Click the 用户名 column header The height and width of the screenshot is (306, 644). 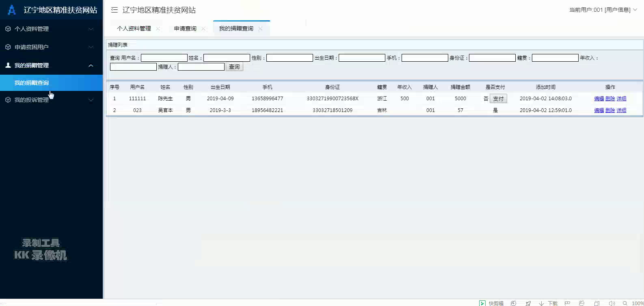point(137,87)
